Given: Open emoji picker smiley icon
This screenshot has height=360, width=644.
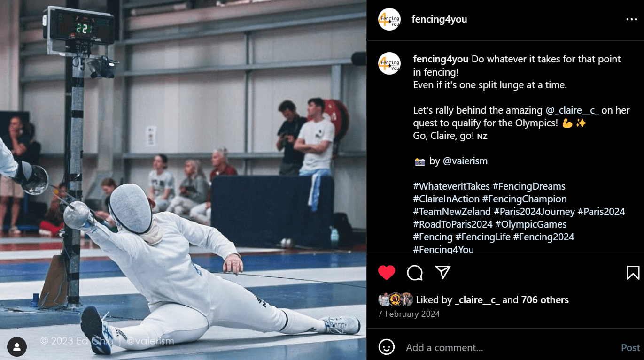Looking at the screenshot, I should click(x=387, y=347).
